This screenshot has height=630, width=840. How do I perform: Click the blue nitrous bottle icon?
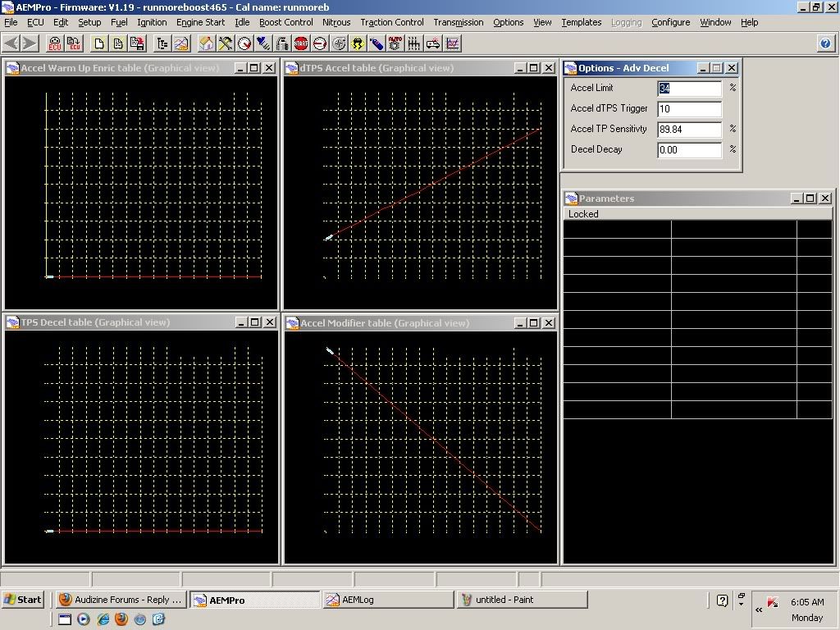pos(377,43)
